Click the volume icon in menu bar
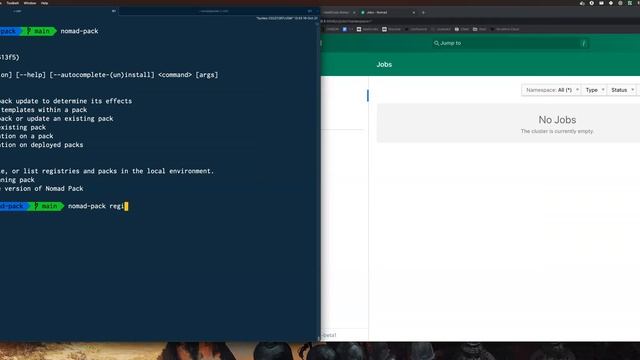 (x=582, y=3)
